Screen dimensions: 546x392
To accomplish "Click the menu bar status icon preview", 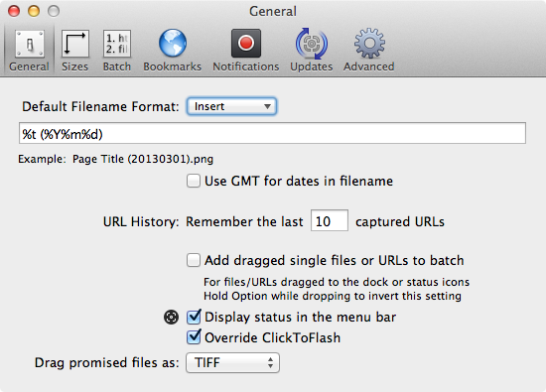I will pos(172,318).
